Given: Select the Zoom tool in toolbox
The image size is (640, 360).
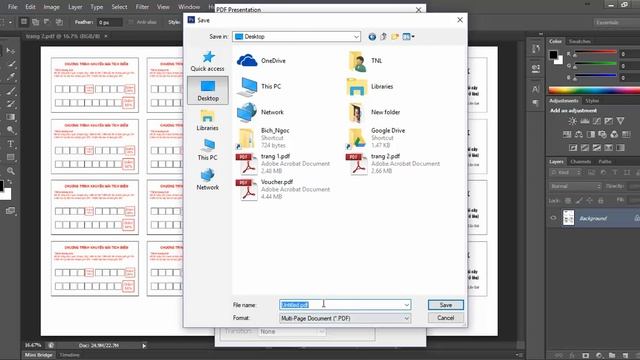Looking at the screenshot, I should [11, 171].
